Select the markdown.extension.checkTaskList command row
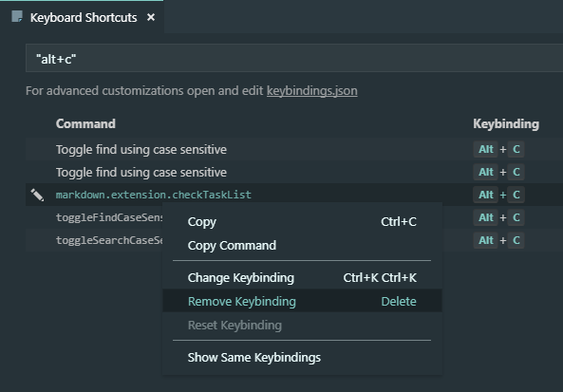Viewport: 563px width, 392px height. [x=294, y=195]
